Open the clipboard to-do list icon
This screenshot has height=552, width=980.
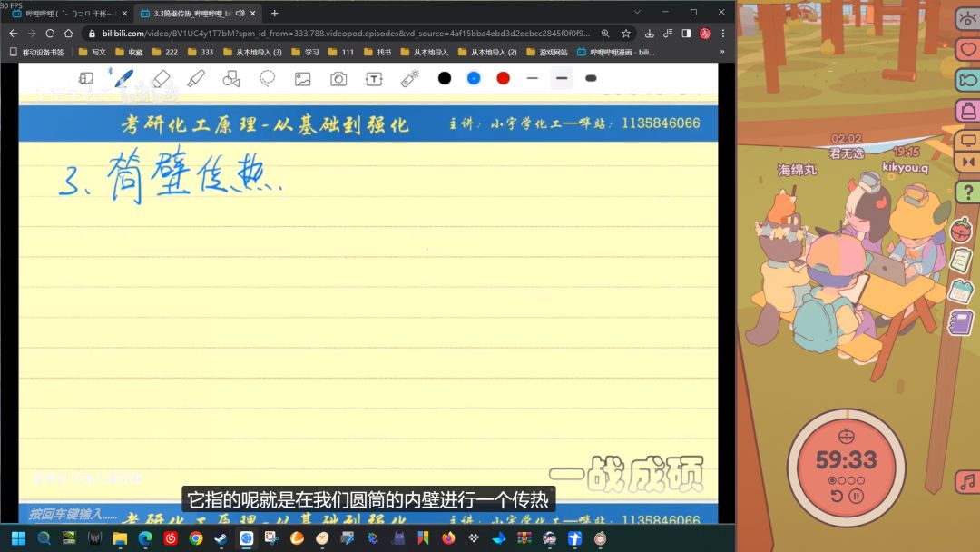click(x=961, y=260)
